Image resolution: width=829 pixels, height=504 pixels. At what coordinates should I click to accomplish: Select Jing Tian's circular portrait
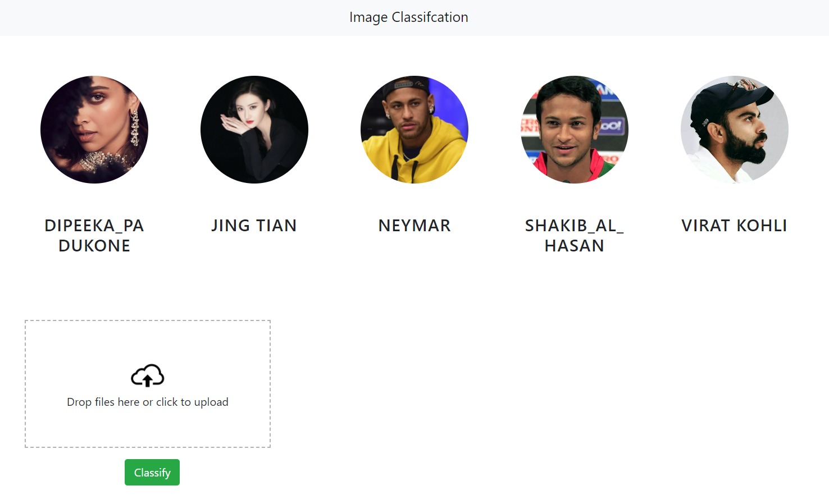(254, 130)
